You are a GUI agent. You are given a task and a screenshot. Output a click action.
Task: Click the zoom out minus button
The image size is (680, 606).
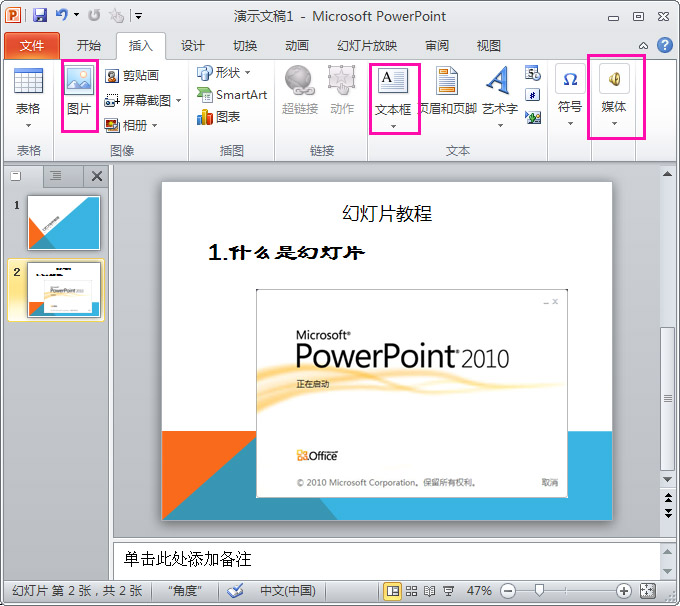click(x=508, y=591)
